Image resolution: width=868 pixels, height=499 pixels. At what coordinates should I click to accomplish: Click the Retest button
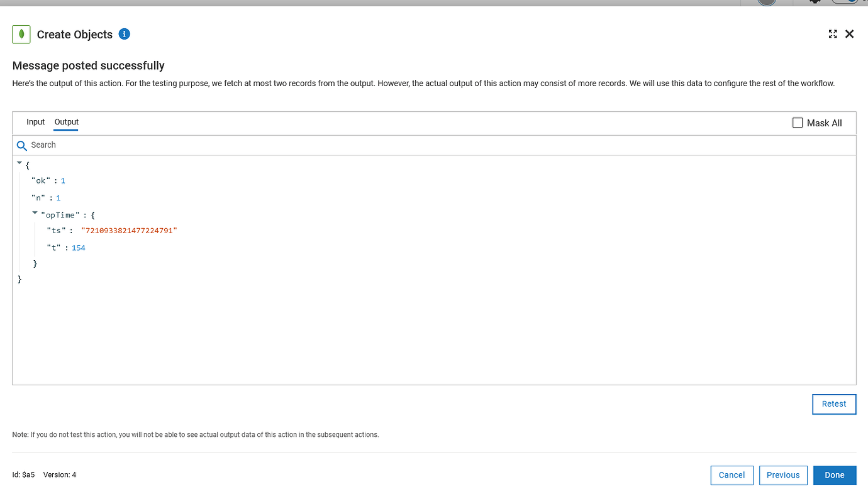pos(834,404)
